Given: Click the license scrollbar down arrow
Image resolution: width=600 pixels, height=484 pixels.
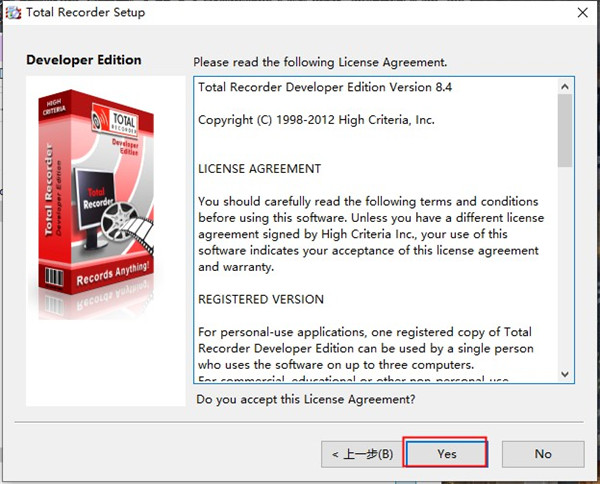Looking at the screenshot, I should point(565,374).
